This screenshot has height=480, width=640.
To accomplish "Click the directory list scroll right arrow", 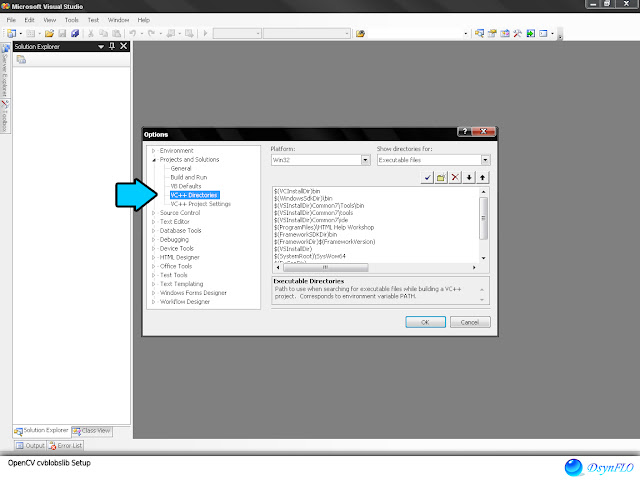I will point(474,267).
